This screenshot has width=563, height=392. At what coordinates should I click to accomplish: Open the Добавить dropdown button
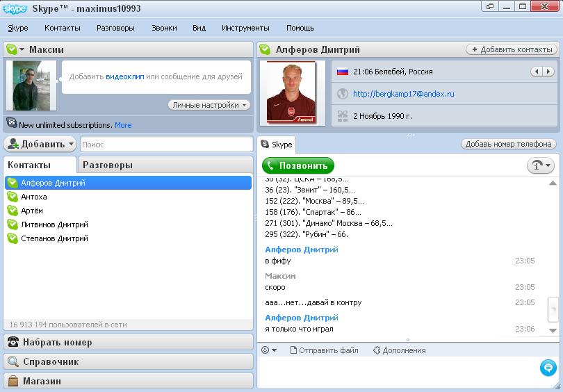[x=40, y=145]
